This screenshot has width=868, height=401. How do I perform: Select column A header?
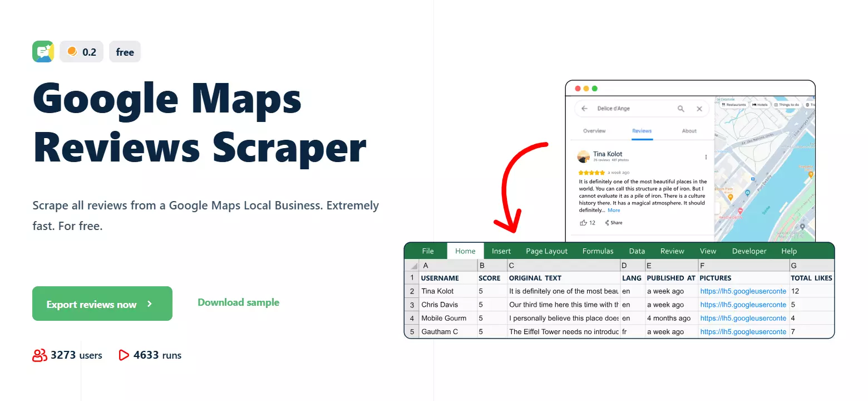coord(448,266)
